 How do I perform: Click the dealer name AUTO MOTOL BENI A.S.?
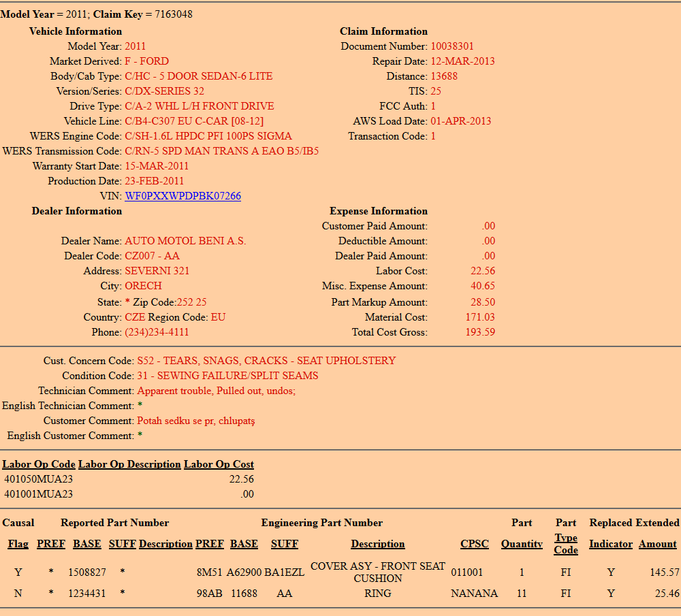(x=185, y=241)
